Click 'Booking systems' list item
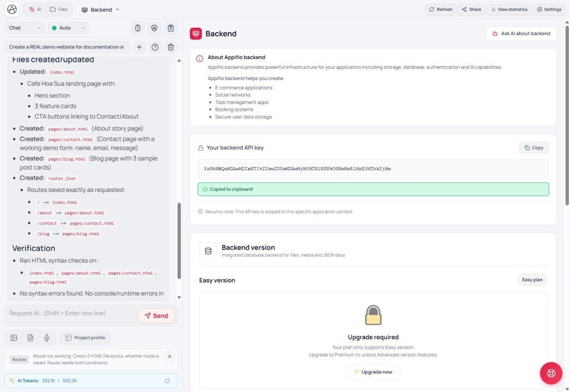This screenshot has width=570, height=392. click(x=234, y=110)
